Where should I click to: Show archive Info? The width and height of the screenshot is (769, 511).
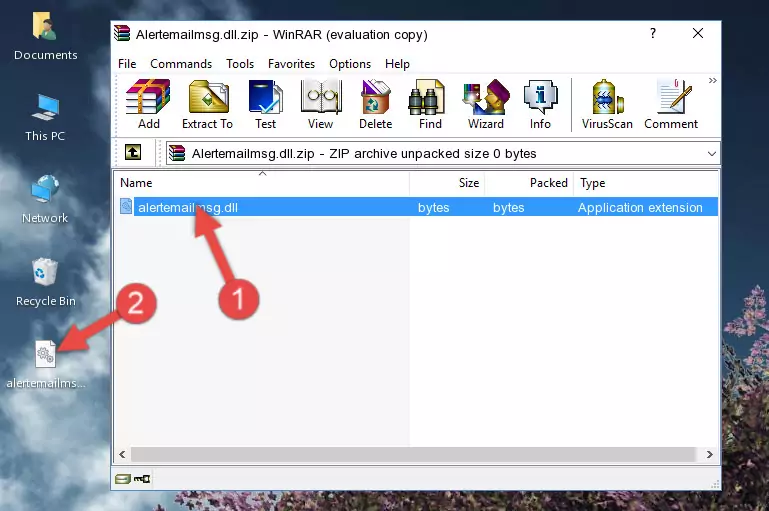click(540, 104)
